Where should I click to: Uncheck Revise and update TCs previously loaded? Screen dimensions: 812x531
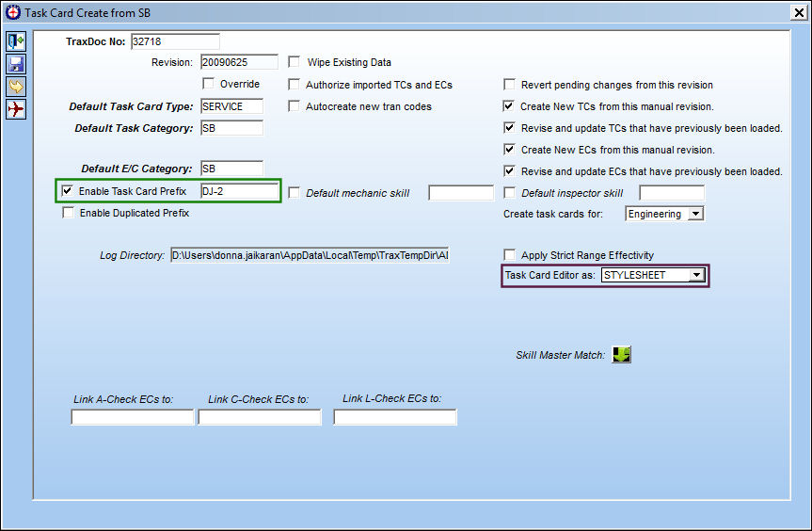click(x=510, y=128)
